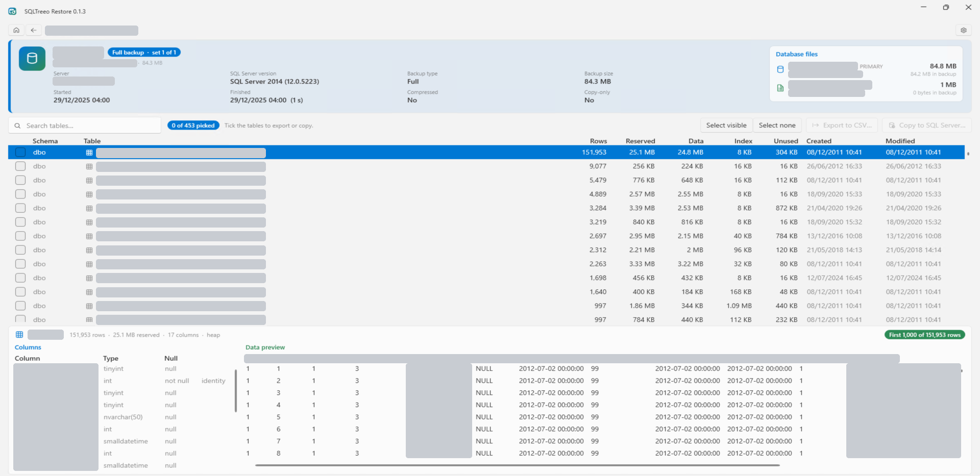This screenshot has width=980, height=476.
Task: Sort tables by the Created column header
Action: pyautogui.click(x=819, y=141)
